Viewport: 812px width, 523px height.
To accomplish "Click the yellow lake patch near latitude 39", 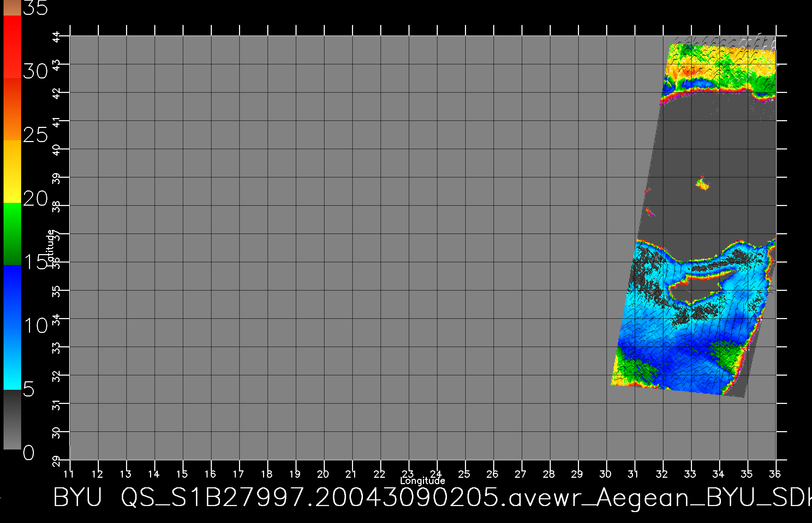I will click(x=703, y=184).
